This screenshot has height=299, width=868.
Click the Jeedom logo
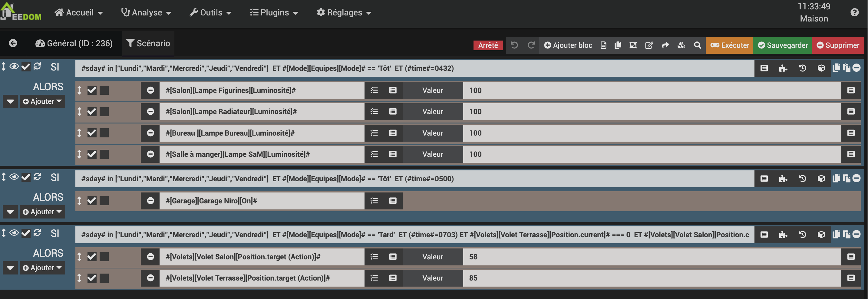coord(21,12)
